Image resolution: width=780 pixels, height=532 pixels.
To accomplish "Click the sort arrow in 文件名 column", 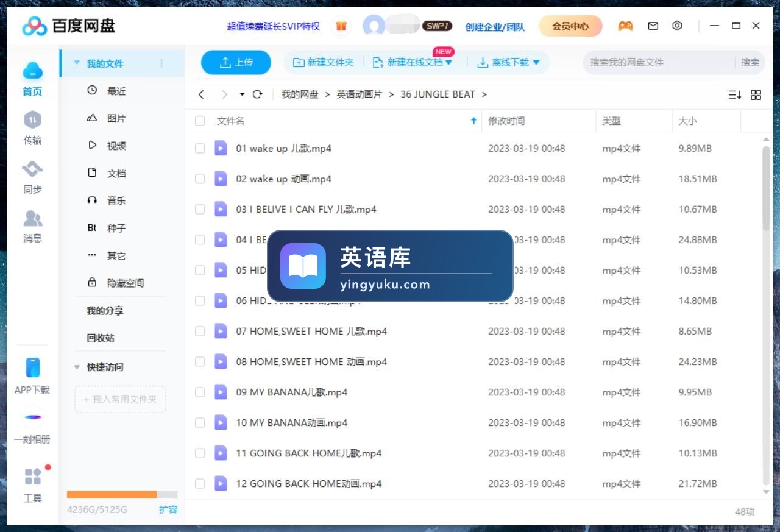I will coord(473,121).
